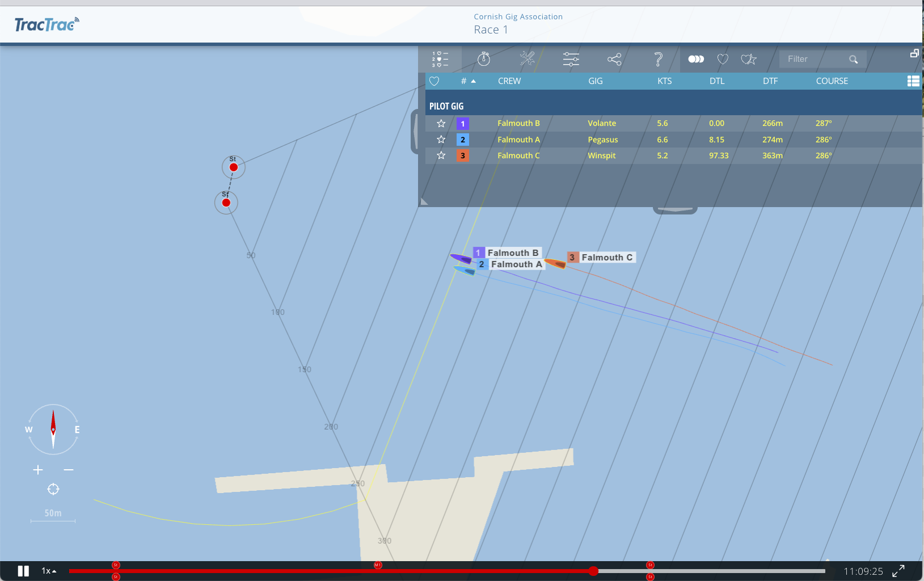Star the Falmouth A crew row

point(441,139)
